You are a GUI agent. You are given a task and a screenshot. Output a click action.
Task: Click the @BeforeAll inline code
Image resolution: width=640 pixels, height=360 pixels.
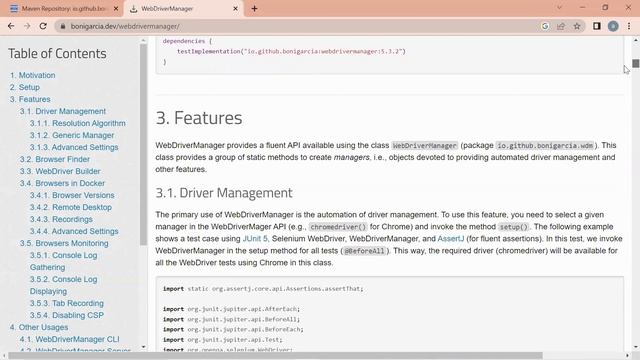364,251
